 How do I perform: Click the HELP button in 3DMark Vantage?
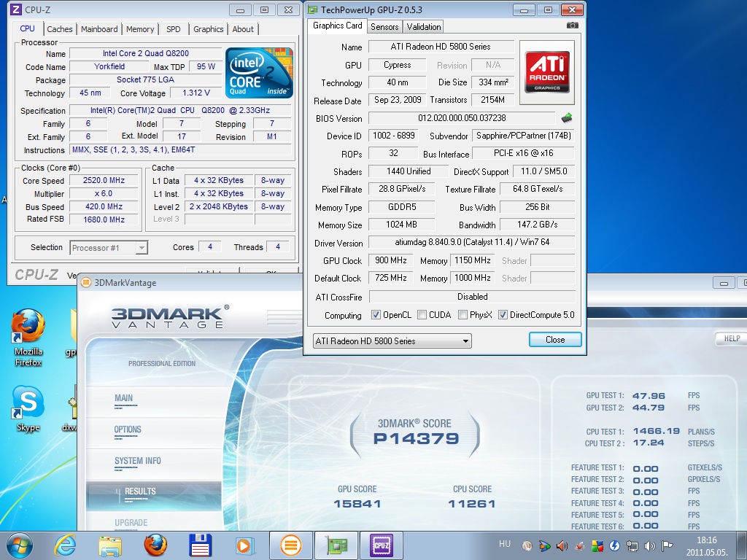click(x=731, y=338)
